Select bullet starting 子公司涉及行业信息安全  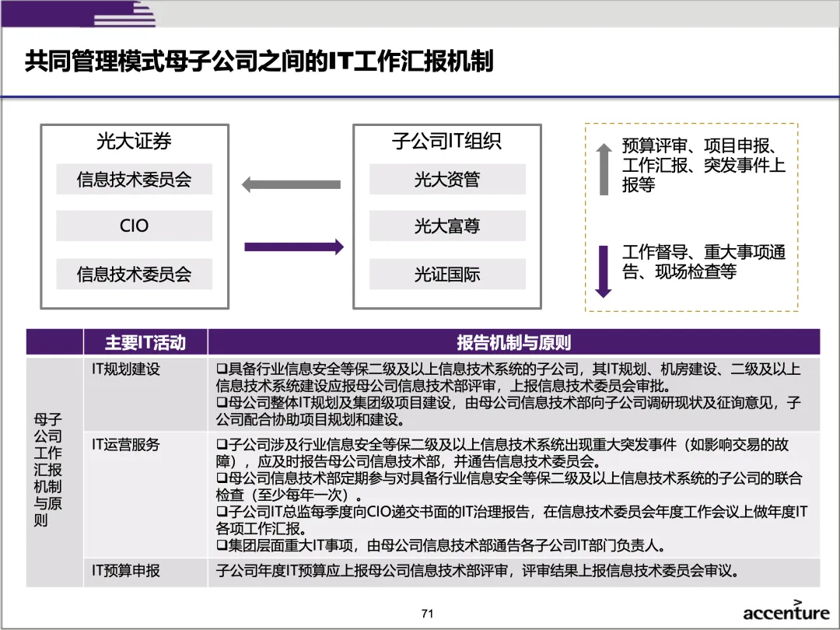pyautogui.click(x=502, y=452)
